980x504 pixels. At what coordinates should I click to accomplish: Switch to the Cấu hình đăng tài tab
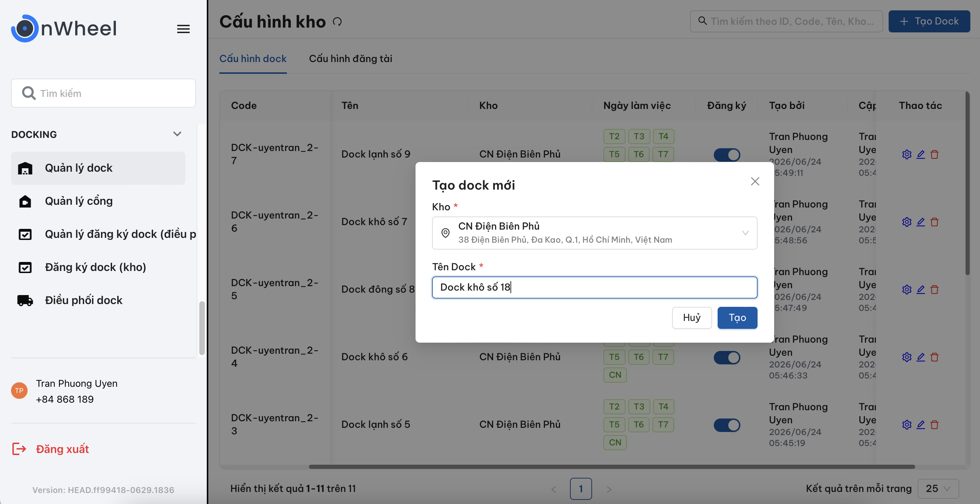pyautogui.click(x=350, y=59)
